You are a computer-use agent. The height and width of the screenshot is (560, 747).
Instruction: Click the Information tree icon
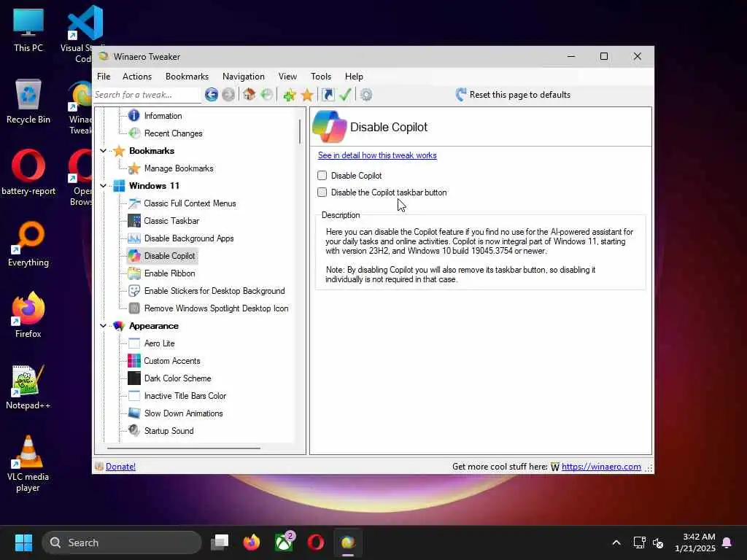(x=134, y=116)
